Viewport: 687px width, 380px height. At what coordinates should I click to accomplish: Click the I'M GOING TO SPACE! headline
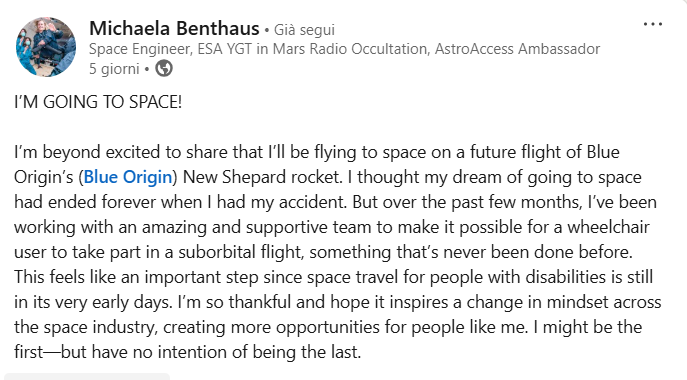click(x=98, y=102)
